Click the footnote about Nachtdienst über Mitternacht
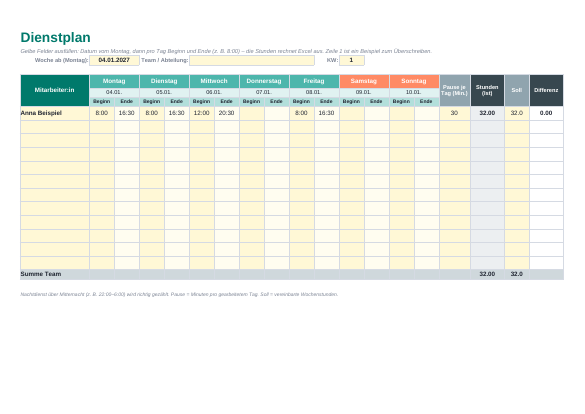The width and height of the screenshot is (585, 414). coord(179,295)
